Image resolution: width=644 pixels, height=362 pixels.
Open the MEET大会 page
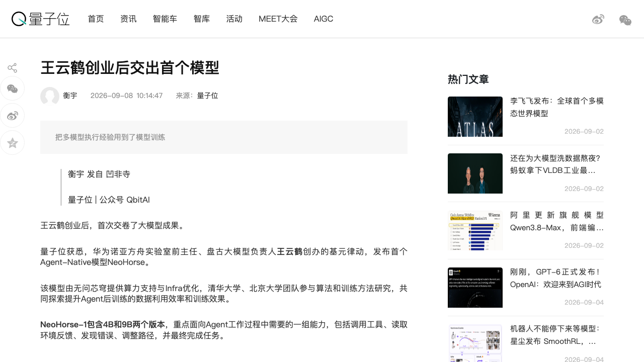tap(278, 19)
